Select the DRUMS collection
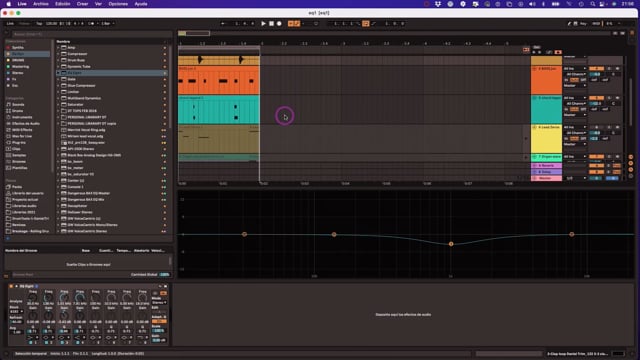This screenshot has height=360, width=640. pos(18,60)
